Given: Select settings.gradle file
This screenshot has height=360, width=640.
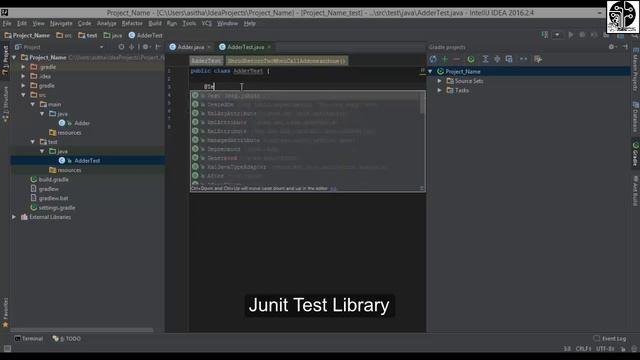Looking at the screenshot, I should coord(57,208).
